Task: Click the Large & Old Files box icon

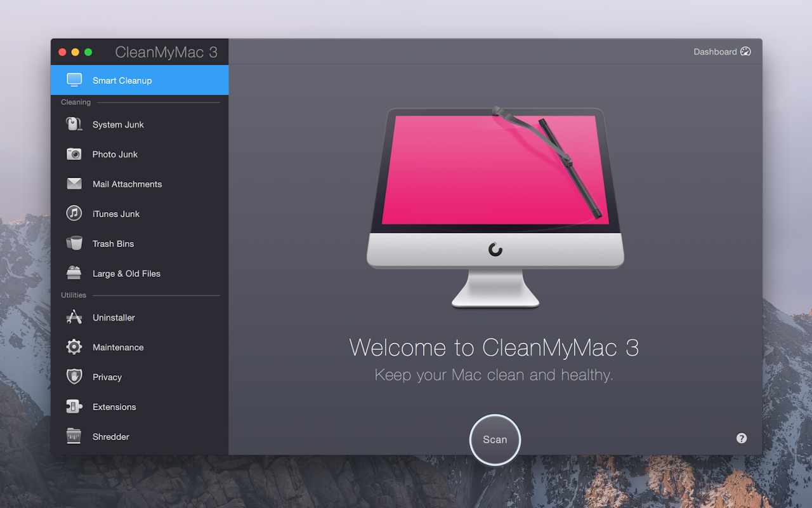Action: (x=74, y=274)
